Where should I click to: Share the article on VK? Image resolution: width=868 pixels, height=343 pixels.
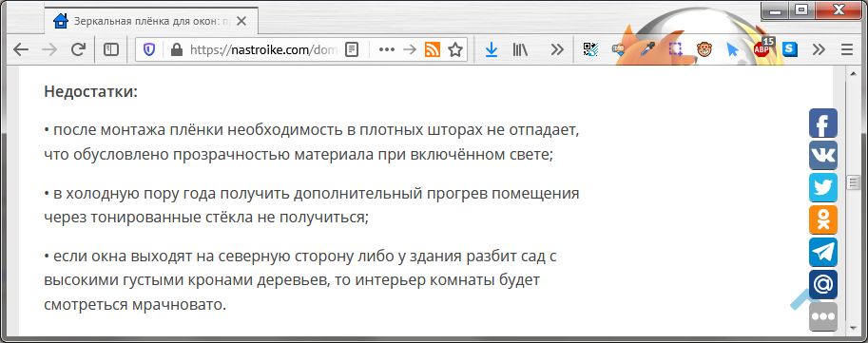coord(823,155)
